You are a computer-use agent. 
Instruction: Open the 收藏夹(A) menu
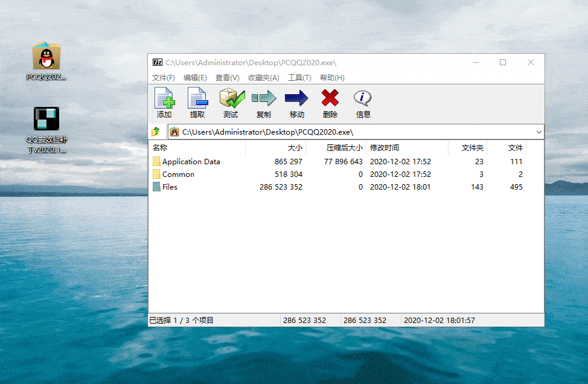click(x=264, y=78)
